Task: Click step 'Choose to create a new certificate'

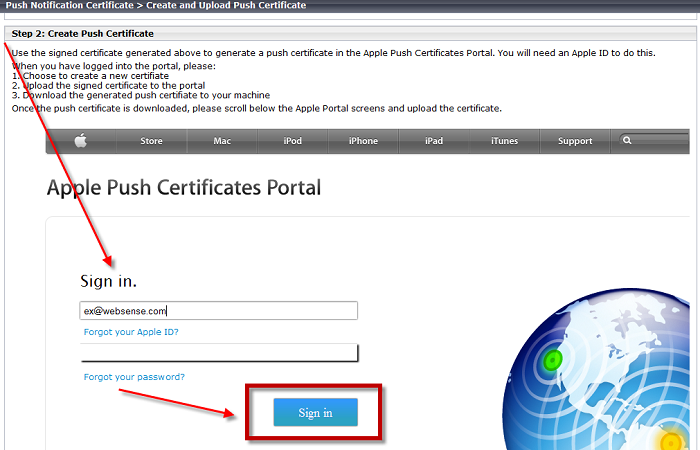Action: (x=90, y=76)
